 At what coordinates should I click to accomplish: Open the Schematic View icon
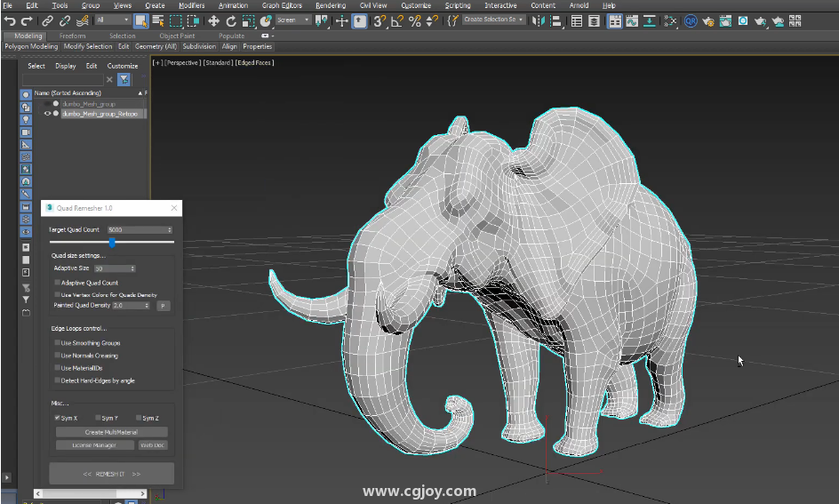click(650, 20)
